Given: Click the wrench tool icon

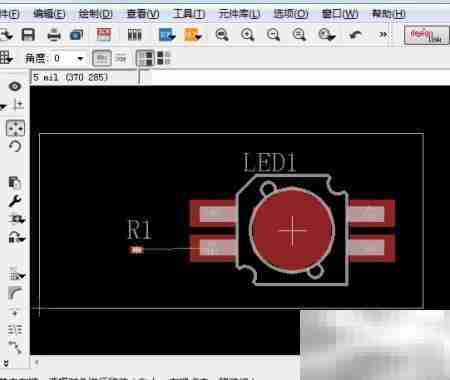Looking at the screenshot, I should pos(15,201).
